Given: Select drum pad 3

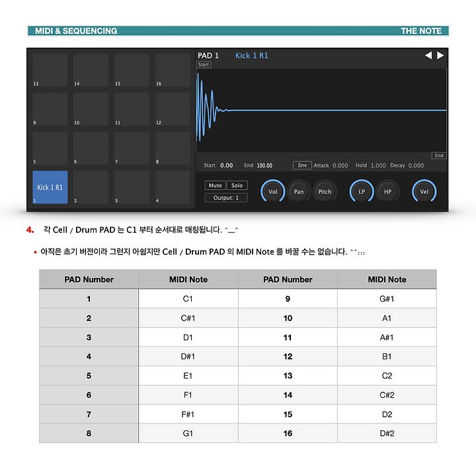Looking at the screenshot, I should (x=132, y=187).
